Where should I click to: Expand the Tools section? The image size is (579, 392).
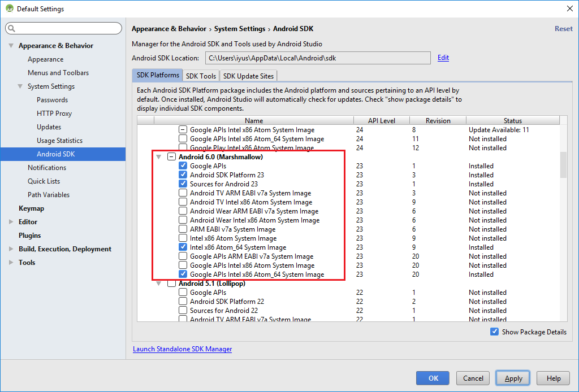pos(11,263)
